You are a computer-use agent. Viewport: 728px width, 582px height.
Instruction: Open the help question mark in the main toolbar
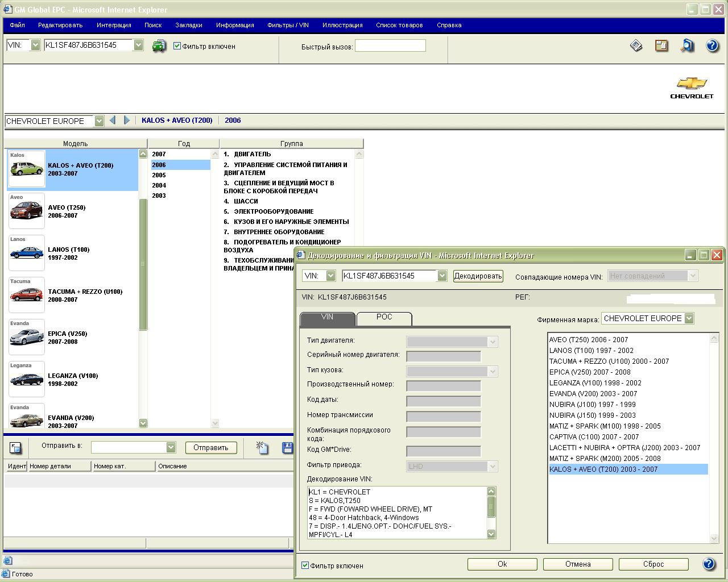pyautogui.click(x=712, y=45)
